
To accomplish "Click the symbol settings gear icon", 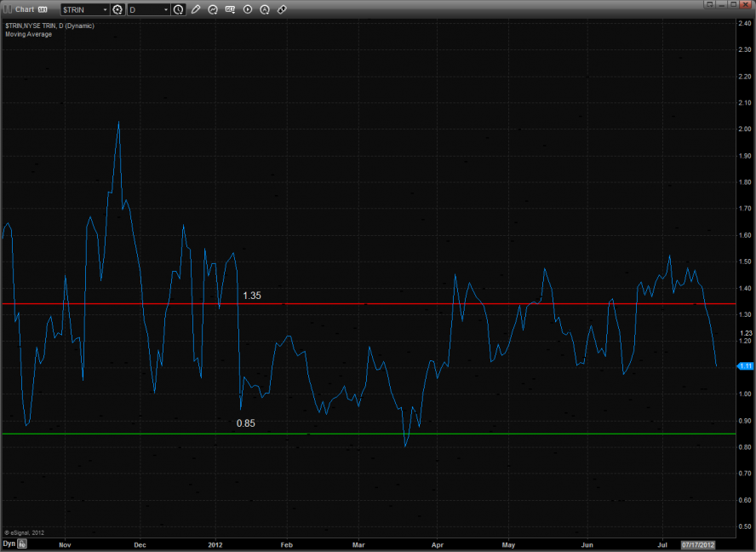I will click(117, 9).
